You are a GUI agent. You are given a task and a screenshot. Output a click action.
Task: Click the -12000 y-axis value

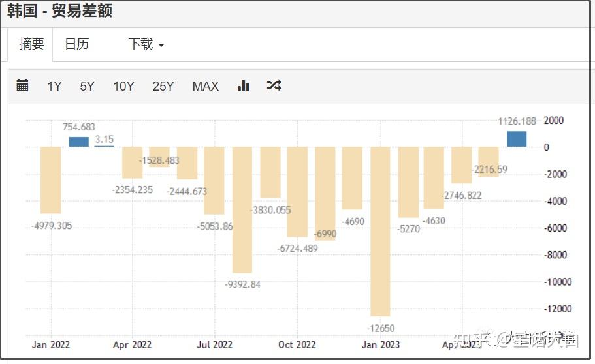coord(558,309)
